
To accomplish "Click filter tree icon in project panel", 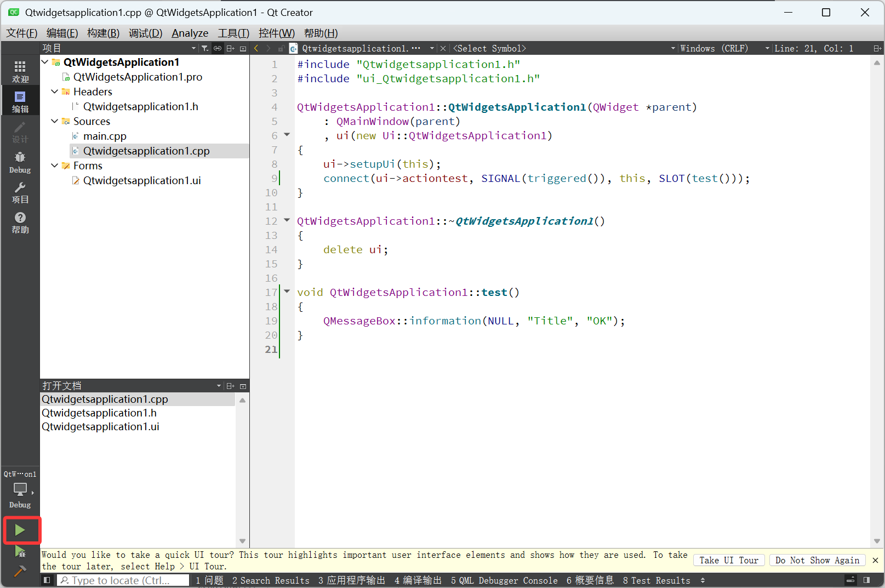I will coord(205,48).
